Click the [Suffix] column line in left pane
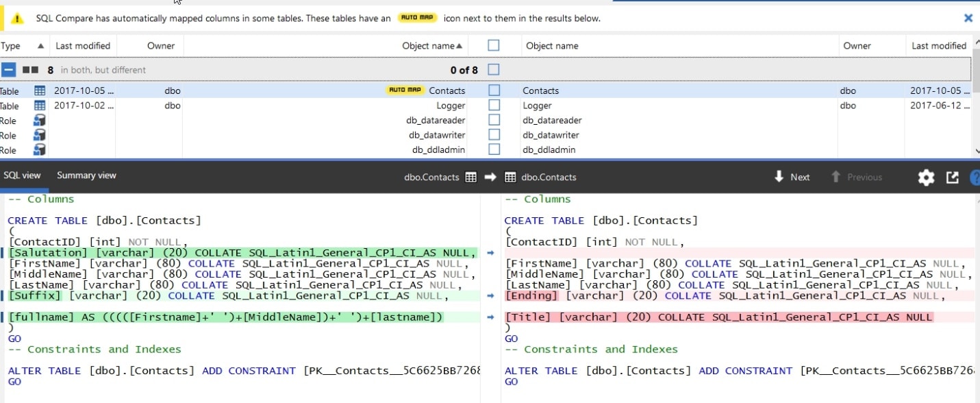This screenshot has width=980, height=403. [x=228, y=296]
